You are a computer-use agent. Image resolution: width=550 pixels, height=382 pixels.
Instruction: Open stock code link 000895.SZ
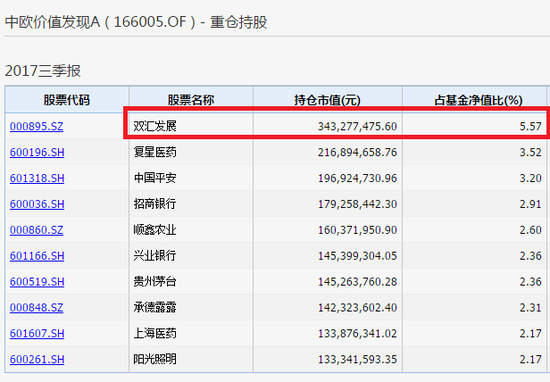tap(36, 126)
